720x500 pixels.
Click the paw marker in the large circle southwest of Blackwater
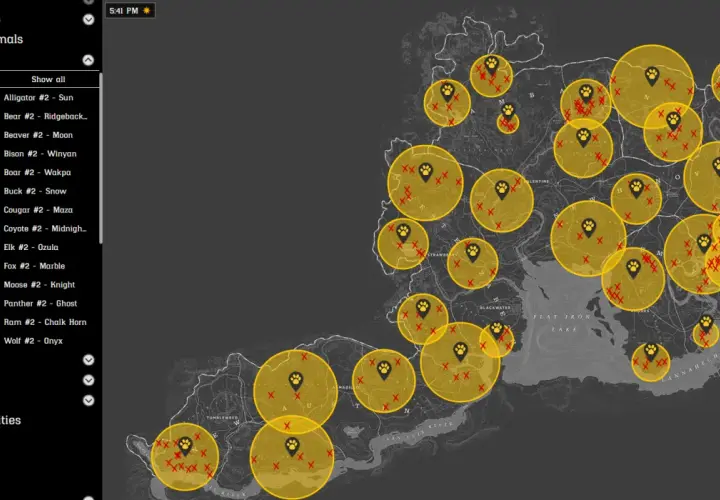pos(461,352)
